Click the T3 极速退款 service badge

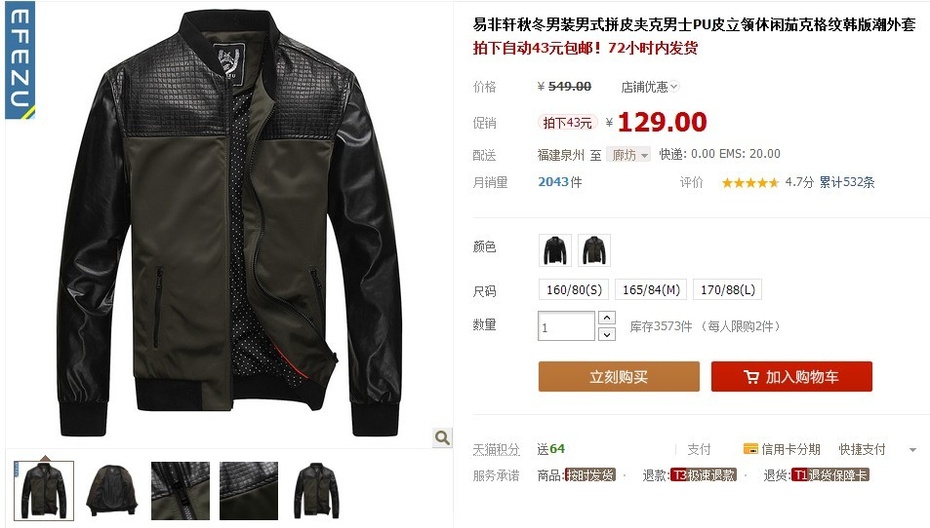pos(703,475)
